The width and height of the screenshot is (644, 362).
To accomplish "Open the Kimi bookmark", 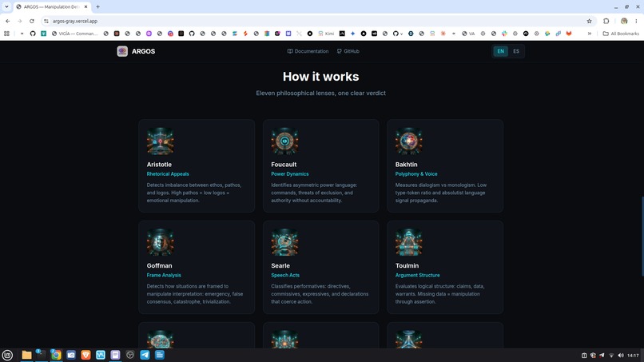I will pyautogui.click(x=326, y=34).
